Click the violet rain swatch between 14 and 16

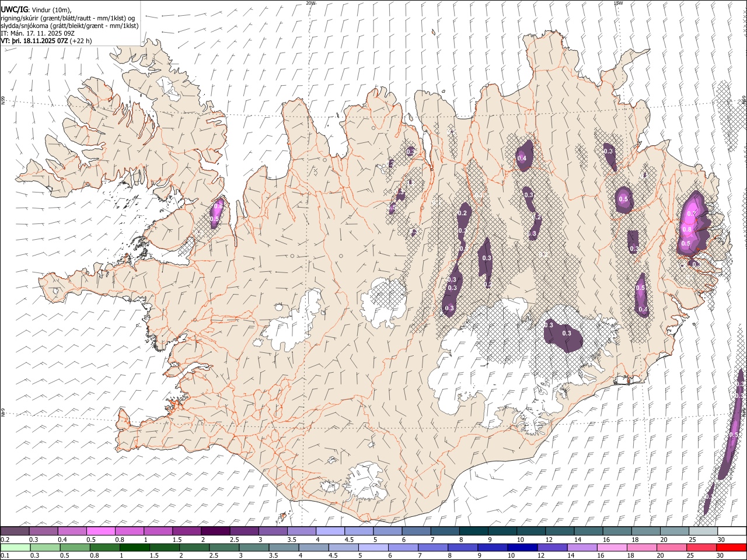[582, 547]
